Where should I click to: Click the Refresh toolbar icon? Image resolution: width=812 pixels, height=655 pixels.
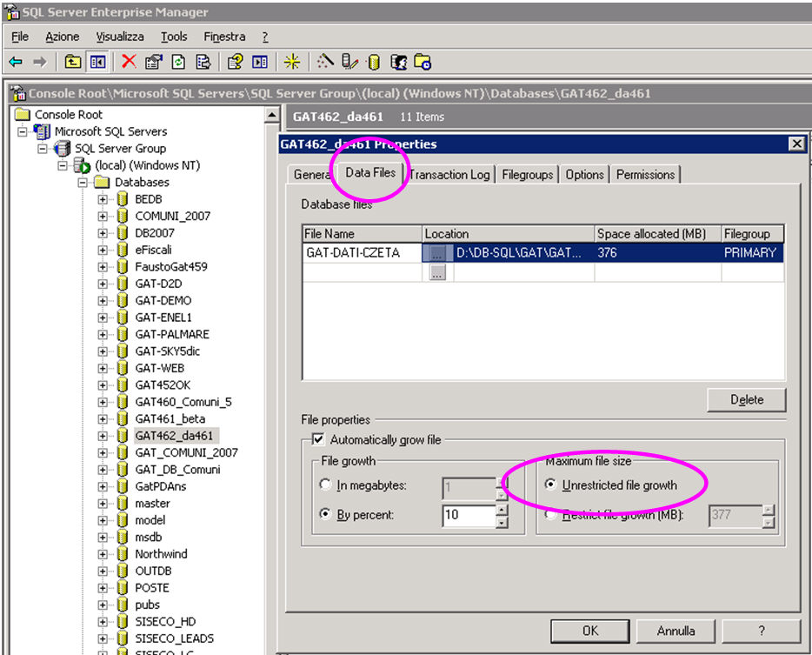point(178,62)
